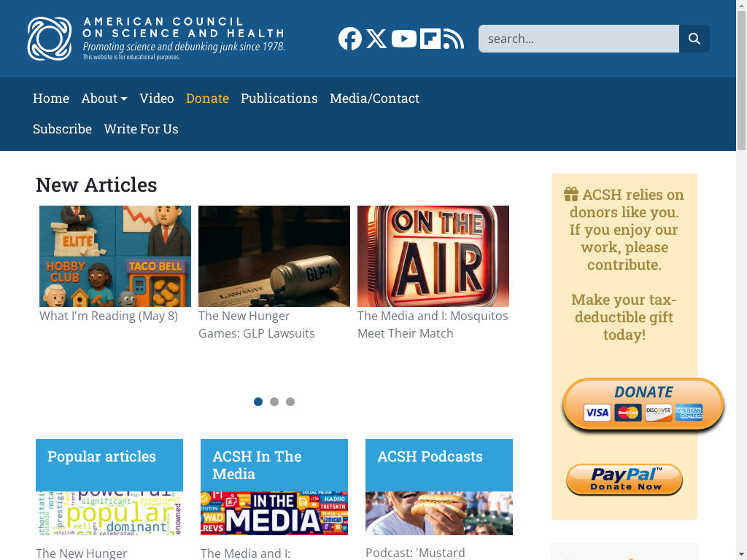Click the scrollbar down arrow

[742, 555]
